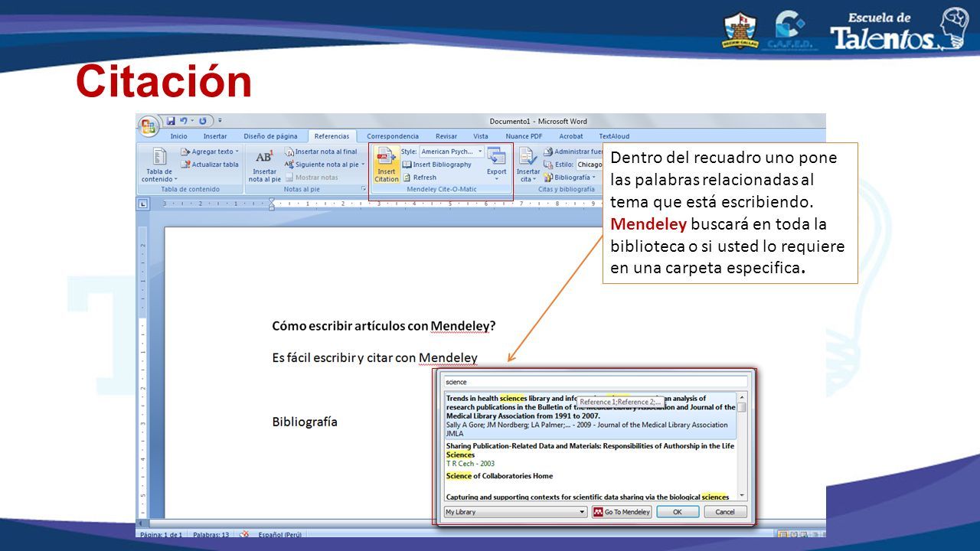This screenshot has height=551, width=980.
Task: Select 'Sharing Publication-Related Data and Materials' result
Action: coord(590,455)
